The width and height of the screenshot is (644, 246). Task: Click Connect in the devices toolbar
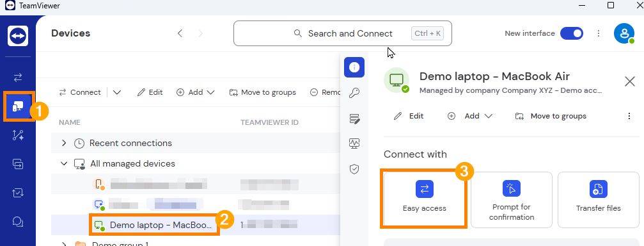click(80, 92)
